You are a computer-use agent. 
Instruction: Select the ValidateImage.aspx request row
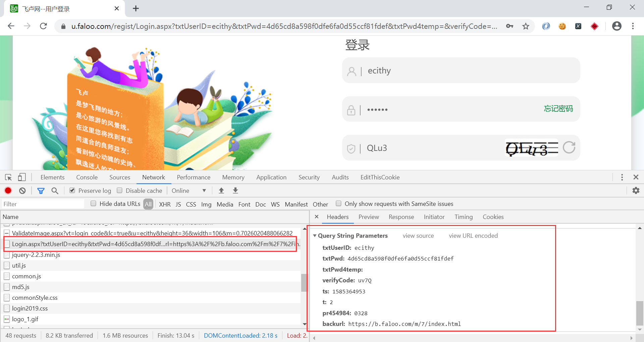[x=150, y=233]
